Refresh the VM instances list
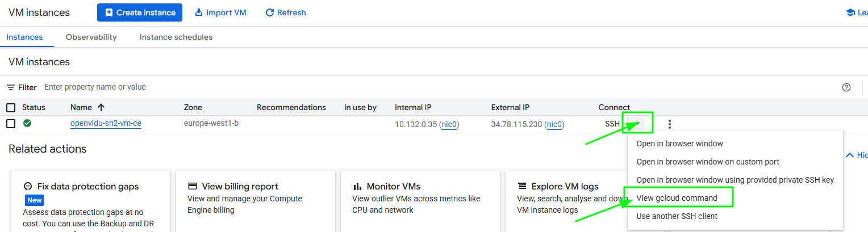Viewport: 868px width, 232px height. [x=286, y=12]
